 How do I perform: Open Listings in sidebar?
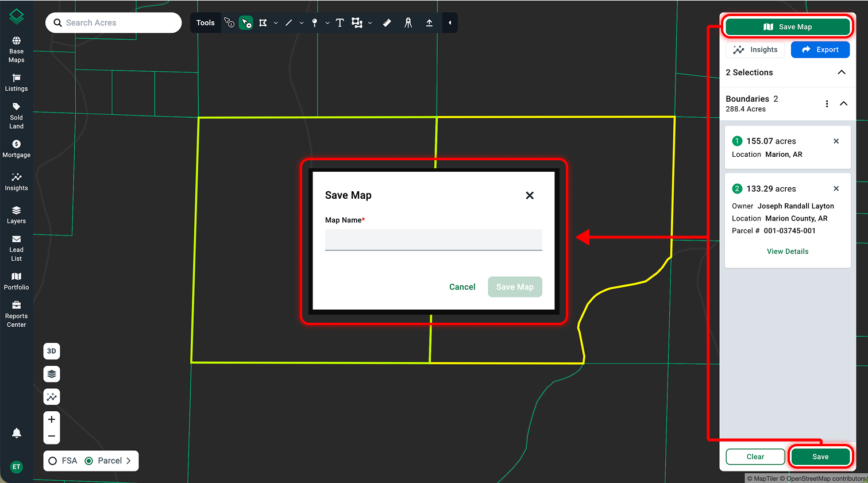click(x=17, y=83)
